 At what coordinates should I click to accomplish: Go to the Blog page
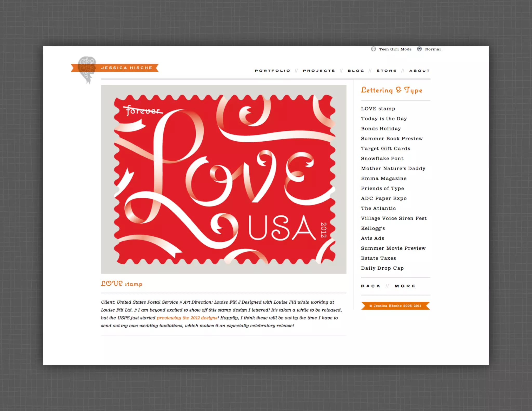(356, 71)
